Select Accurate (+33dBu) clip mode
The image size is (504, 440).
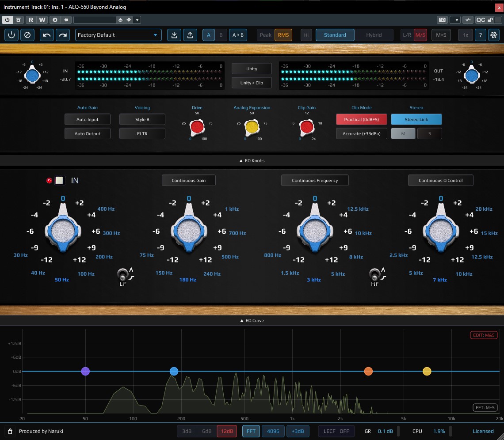[x=362, y=133]
